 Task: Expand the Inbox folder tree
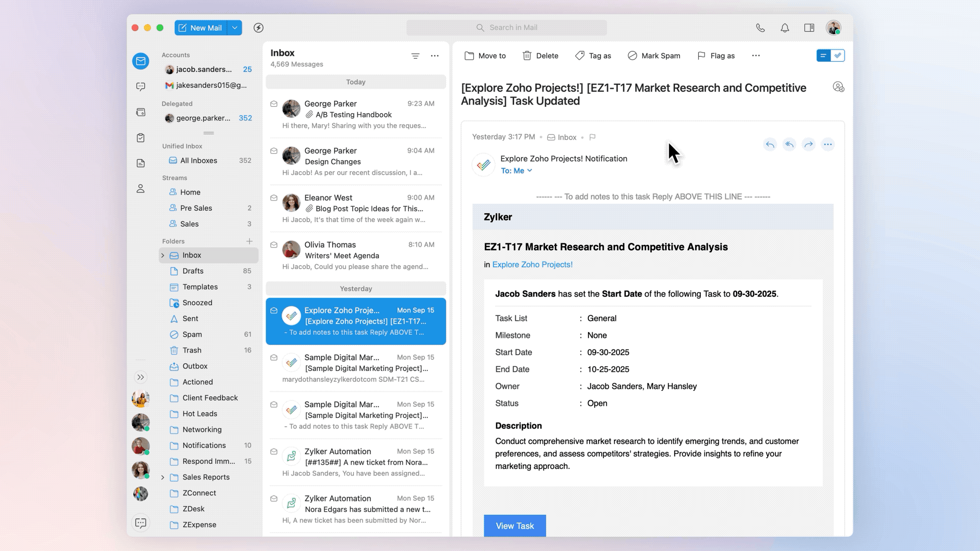coord(163,256)
